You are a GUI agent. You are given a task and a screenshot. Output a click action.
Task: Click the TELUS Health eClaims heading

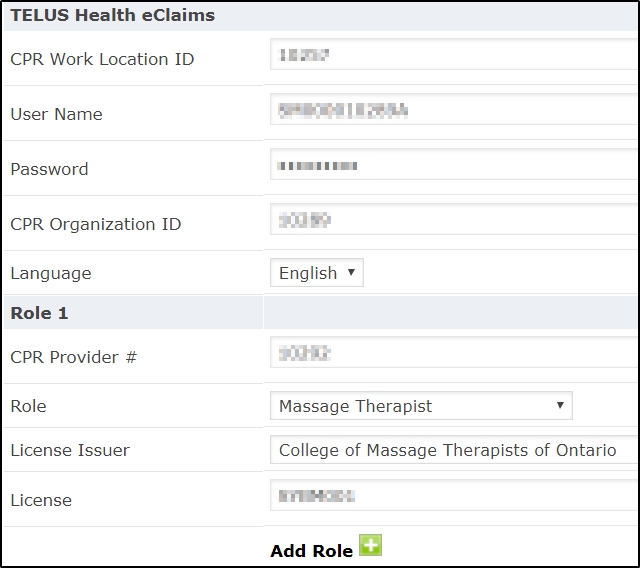pos(113,16)
